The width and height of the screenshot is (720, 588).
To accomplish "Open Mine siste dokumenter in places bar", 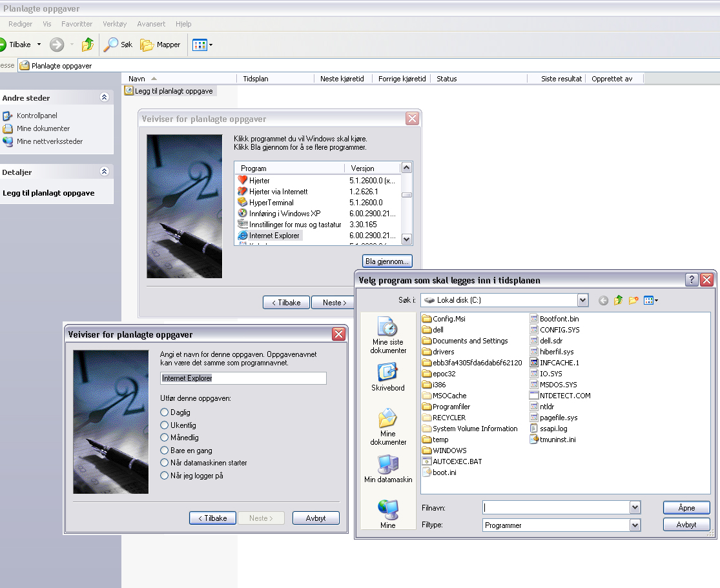I will point(388,335).
